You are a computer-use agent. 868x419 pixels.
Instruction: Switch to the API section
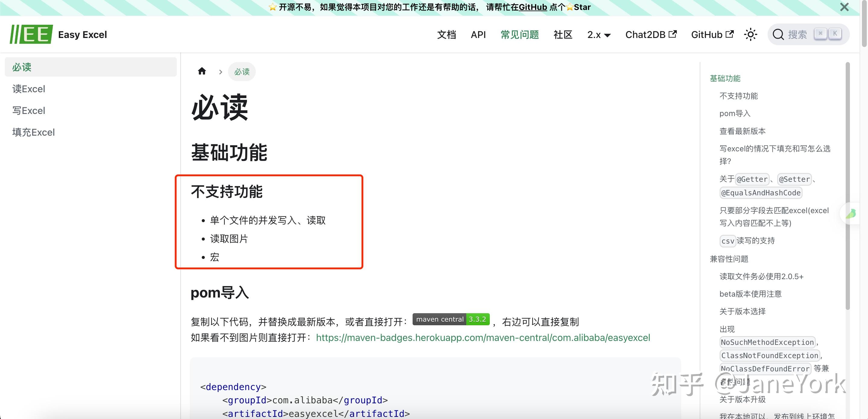point(478,34)
